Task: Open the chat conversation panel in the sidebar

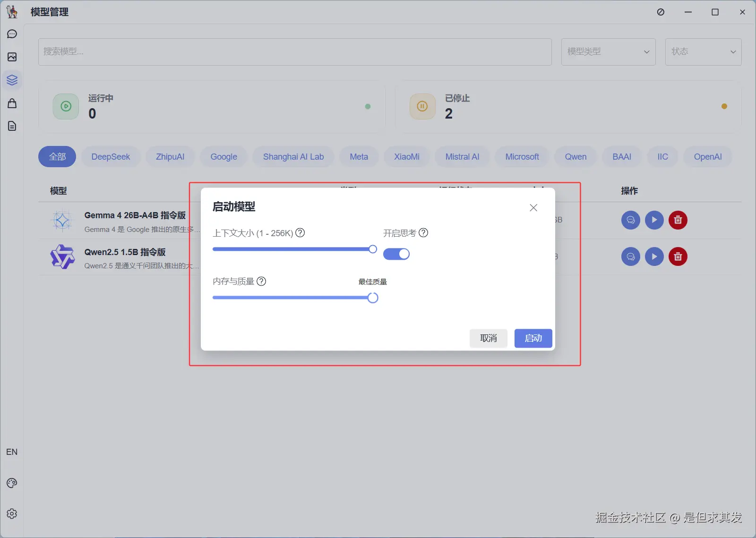Action: point(12,34)
